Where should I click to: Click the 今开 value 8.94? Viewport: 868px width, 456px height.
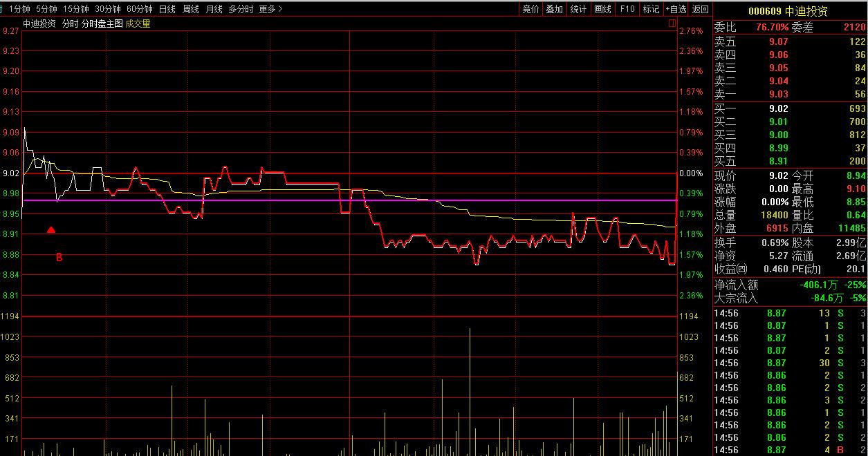tap(856, 175)
